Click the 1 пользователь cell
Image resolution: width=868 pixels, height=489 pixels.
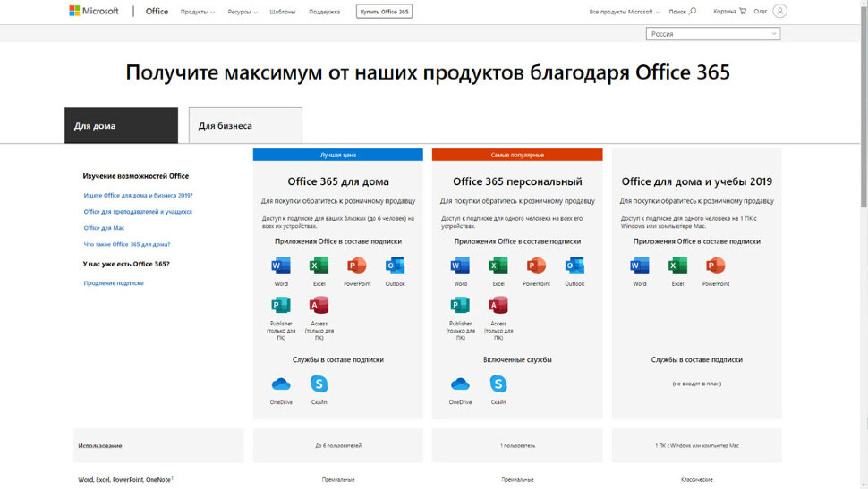click(517, 445)
